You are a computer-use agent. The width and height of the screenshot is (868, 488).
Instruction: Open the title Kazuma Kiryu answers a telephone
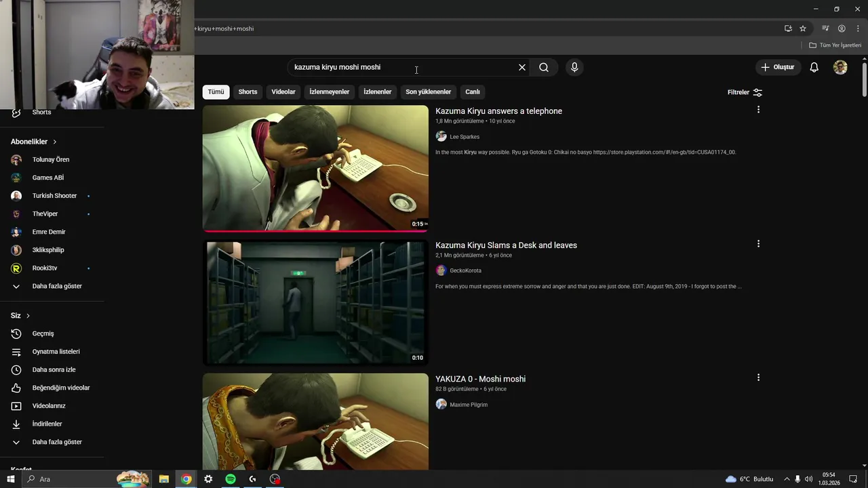pos(498,111)
